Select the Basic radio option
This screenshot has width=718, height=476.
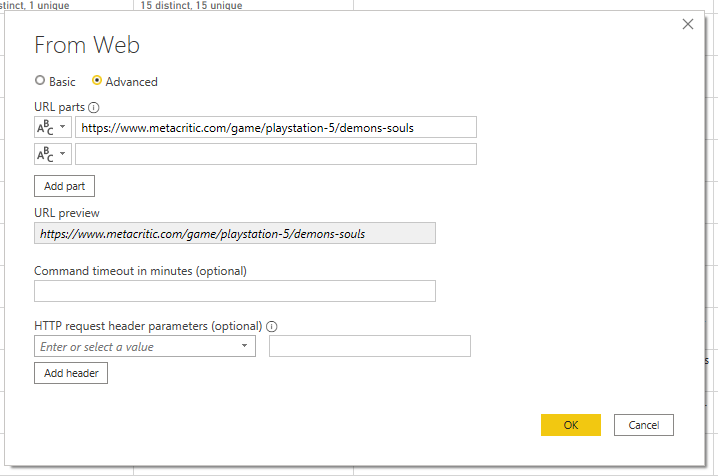(40, 81)
